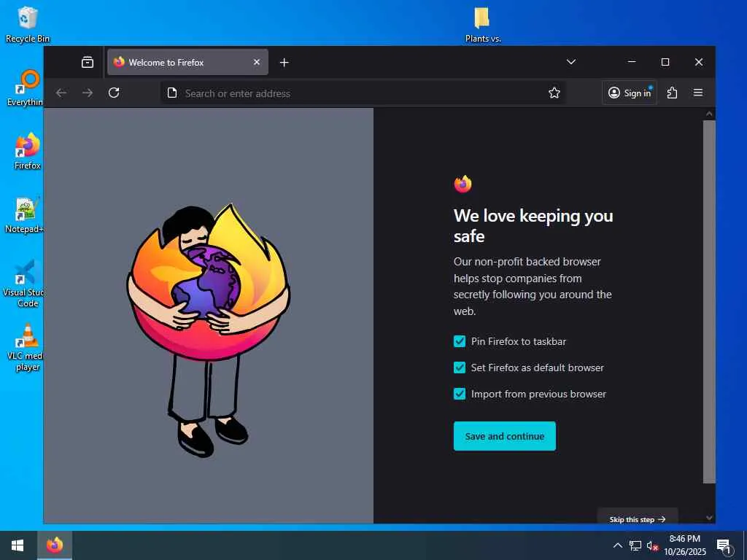
Task: Click the page vertical scrollbar thumb
Action: (709, 301)
